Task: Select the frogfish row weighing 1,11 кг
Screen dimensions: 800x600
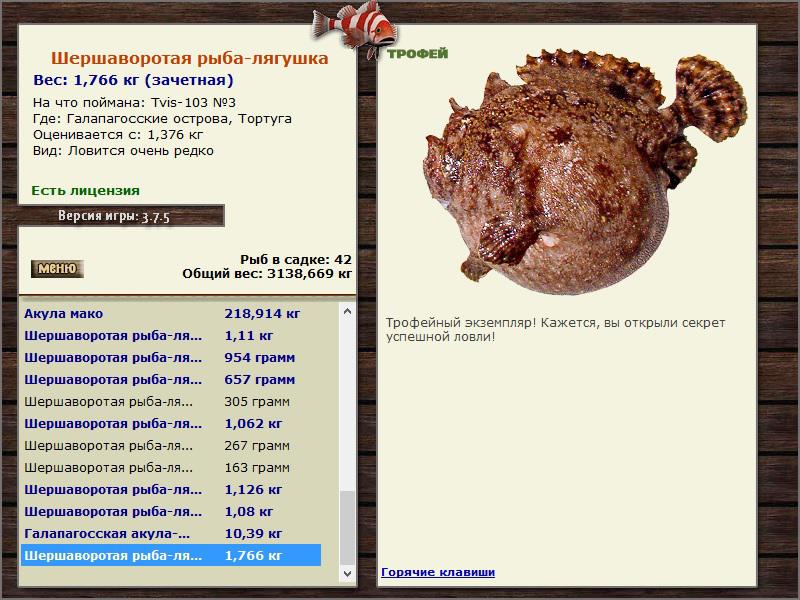Action: tap(171, 335)
